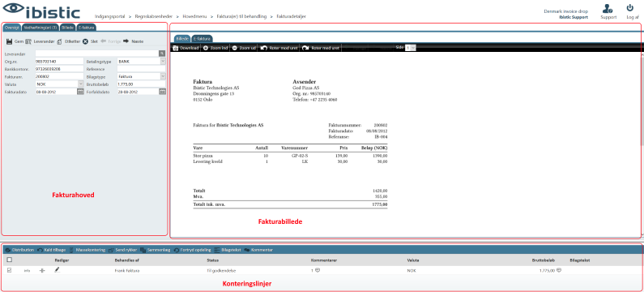The height and width of the screenshot is (292, 644).
Task: Click the Fakturadetaljer breadcrumb
Action: (x=291, y=16)
